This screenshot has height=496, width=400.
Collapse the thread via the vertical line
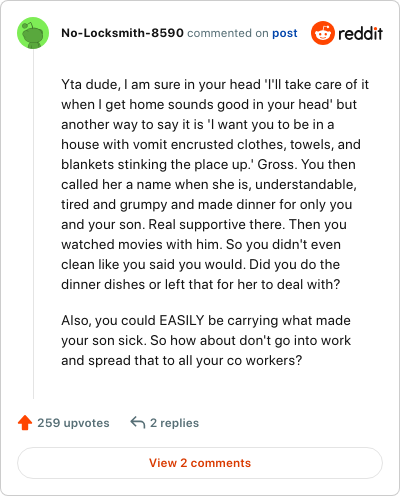pyautogui.click(x=33, y=224)
